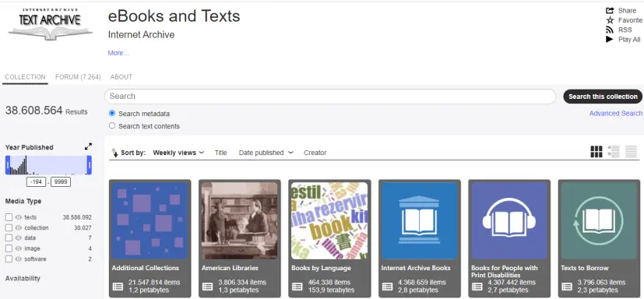
Task: Open the Books by Language thumbnail
Action: click(329, 220)
